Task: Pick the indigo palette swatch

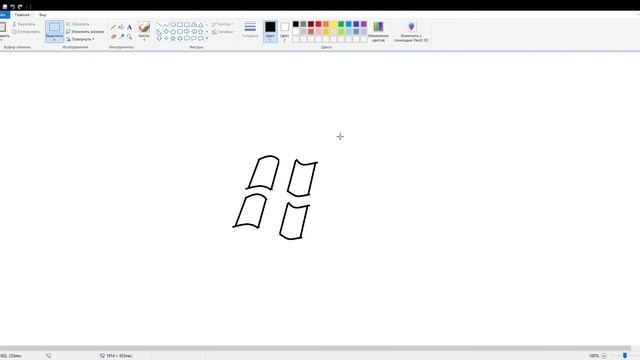Action: click(356, 24)
